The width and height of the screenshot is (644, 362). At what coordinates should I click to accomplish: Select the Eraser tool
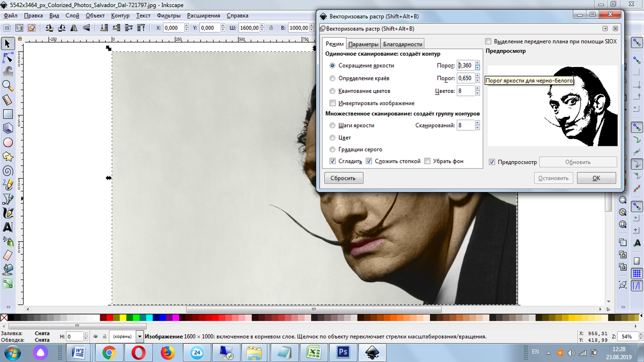click(x=8, y=255)
